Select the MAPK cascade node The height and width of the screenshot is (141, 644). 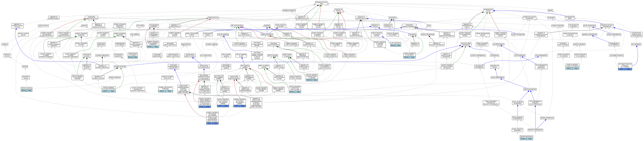[x=272, y=55]
